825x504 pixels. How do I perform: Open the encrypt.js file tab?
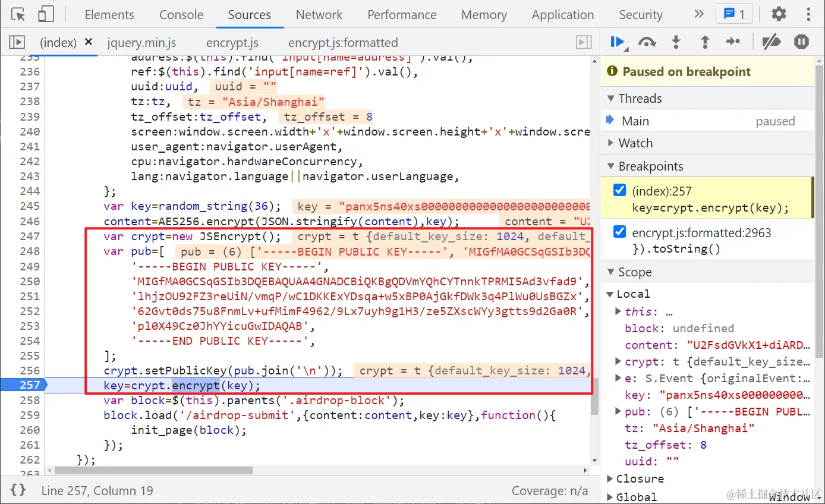pyautogui.click(x=232, y=43)
